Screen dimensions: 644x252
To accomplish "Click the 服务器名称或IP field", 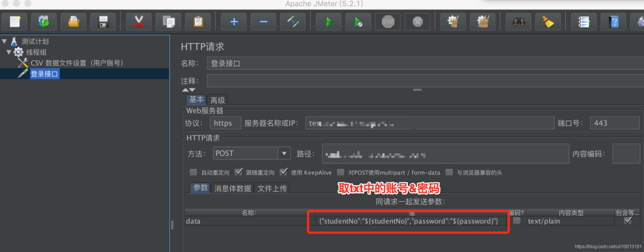I will tap(429, 123).
